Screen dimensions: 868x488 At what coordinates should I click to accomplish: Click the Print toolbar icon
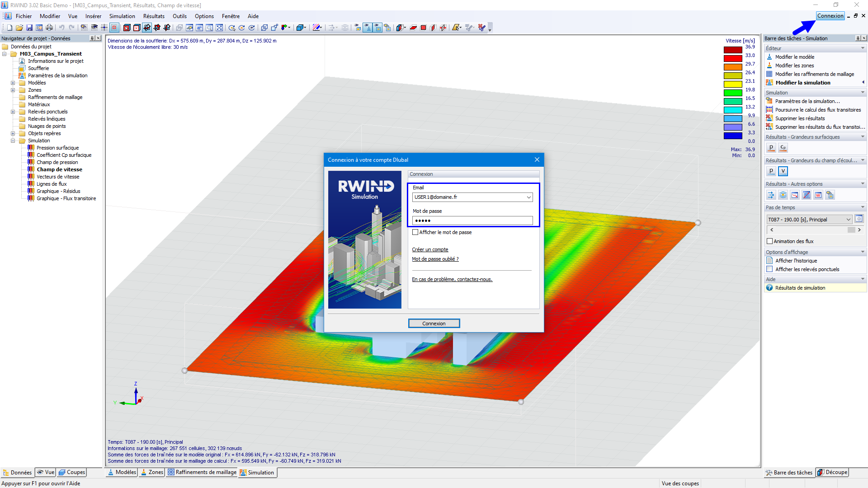(x=49, y=28)
